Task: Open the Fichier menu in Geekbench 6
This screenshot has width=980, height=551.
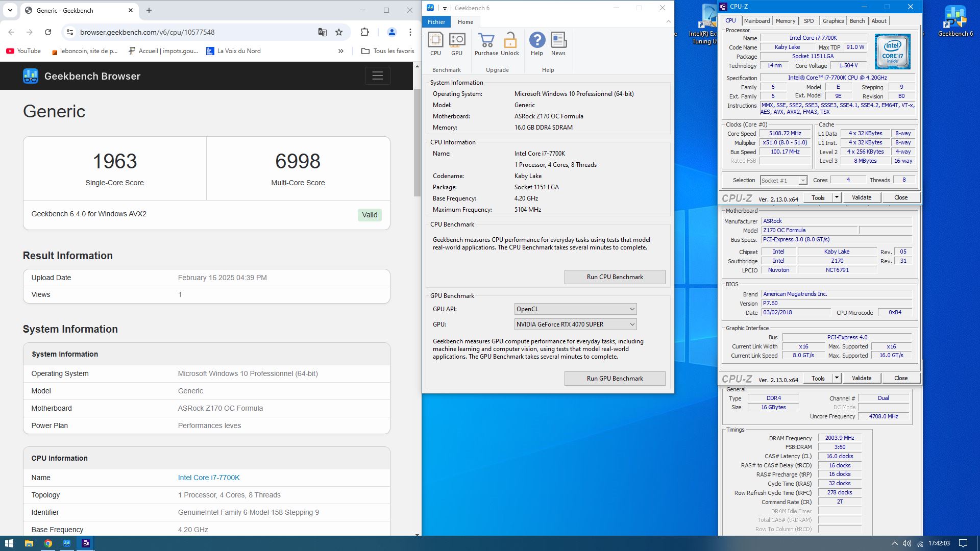Action: (x=436, y=22)
